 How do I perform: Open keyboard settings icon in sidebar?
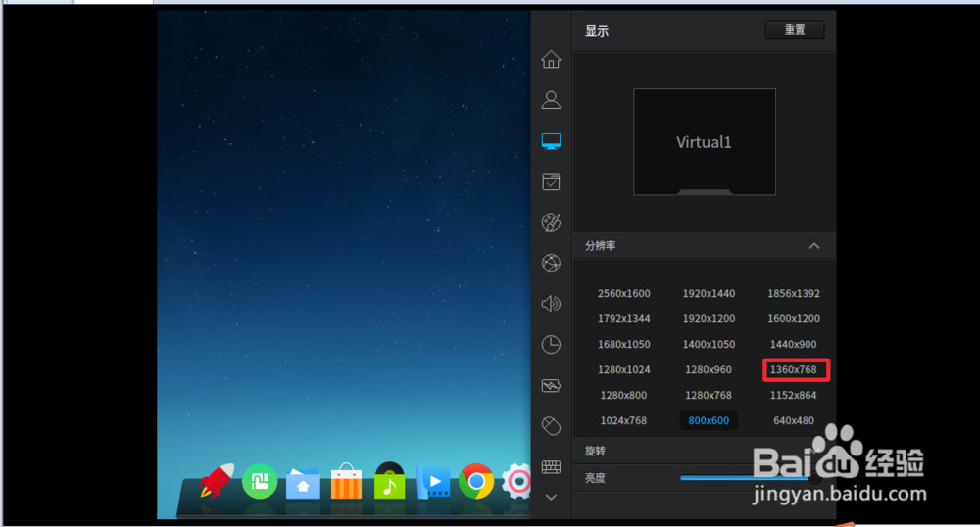click(551, 466)
